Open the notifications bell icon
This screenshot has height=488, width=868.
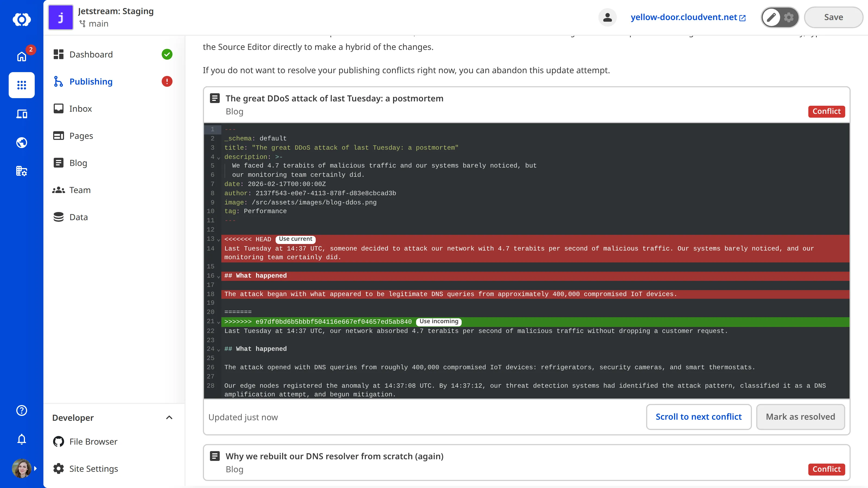22,439
